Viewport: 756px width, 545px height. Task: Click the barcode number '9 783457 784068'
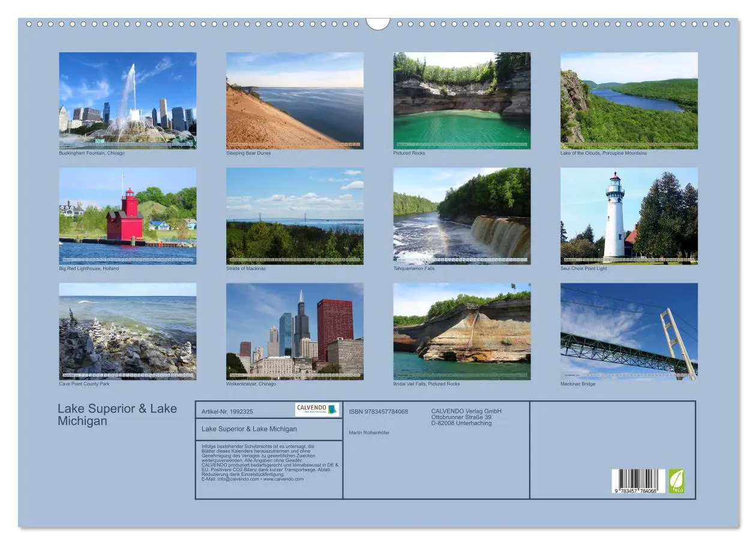pos(635,492)
